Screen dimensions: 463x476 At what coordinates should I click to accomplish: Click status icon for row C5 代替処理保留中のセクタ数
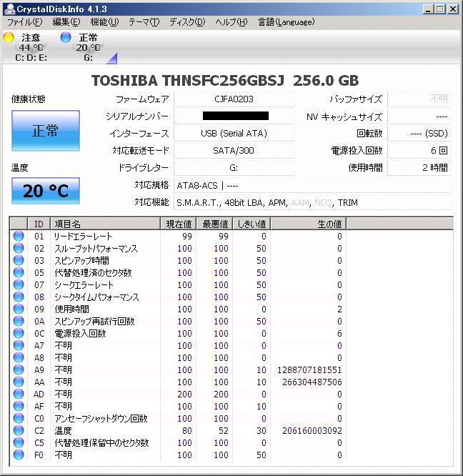[19, 442]
